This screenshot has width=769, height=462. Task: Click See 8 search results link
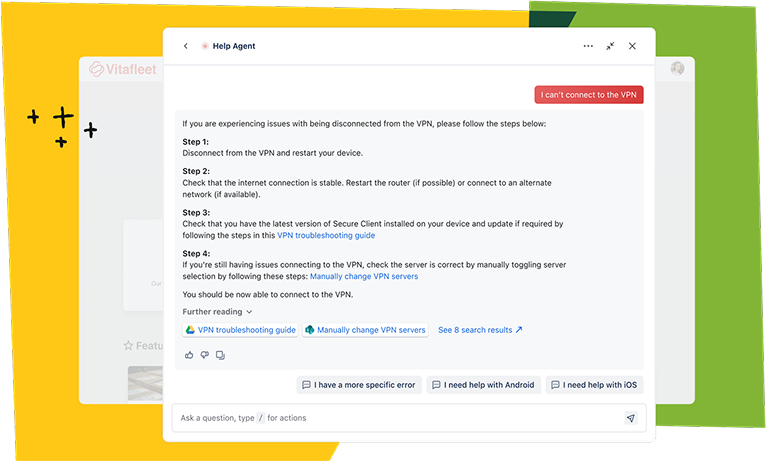[480, 330]
